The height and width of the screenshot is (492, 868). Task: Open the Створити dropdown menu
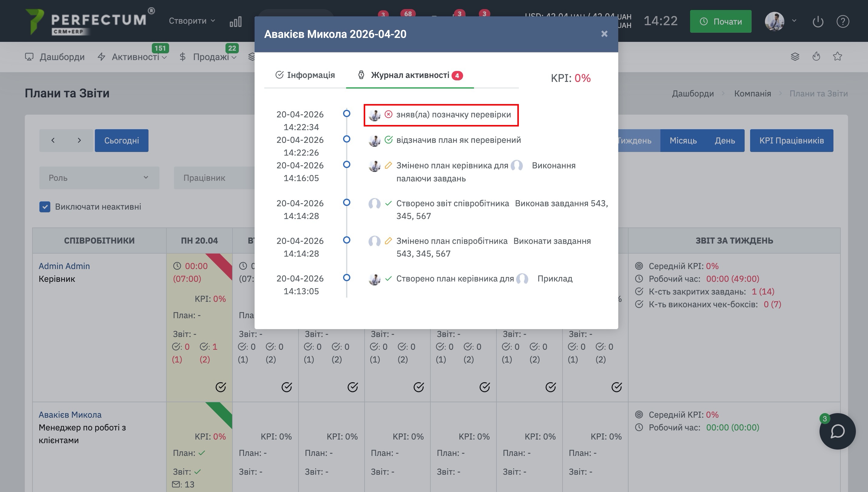click(192, 21)
